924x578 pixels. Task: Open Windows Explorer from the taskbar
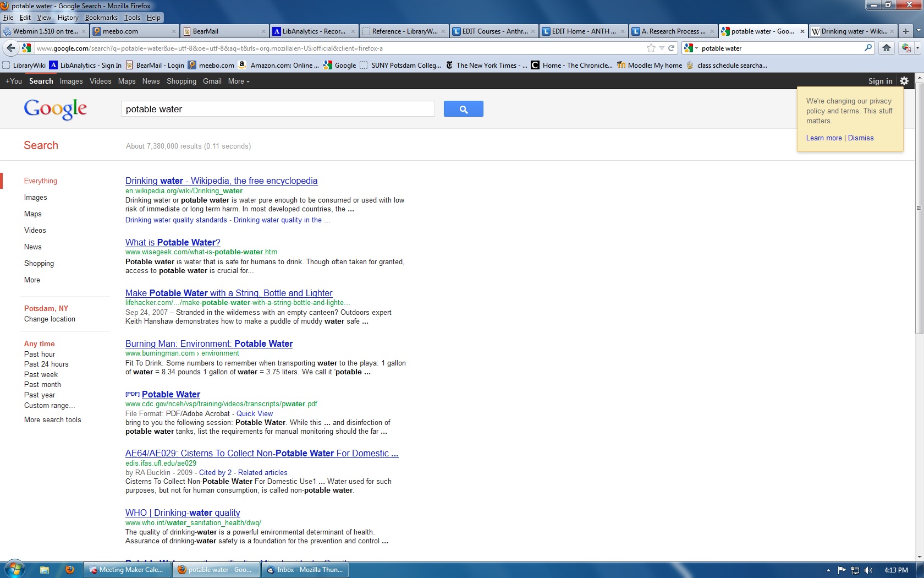[x=45, y=570]
